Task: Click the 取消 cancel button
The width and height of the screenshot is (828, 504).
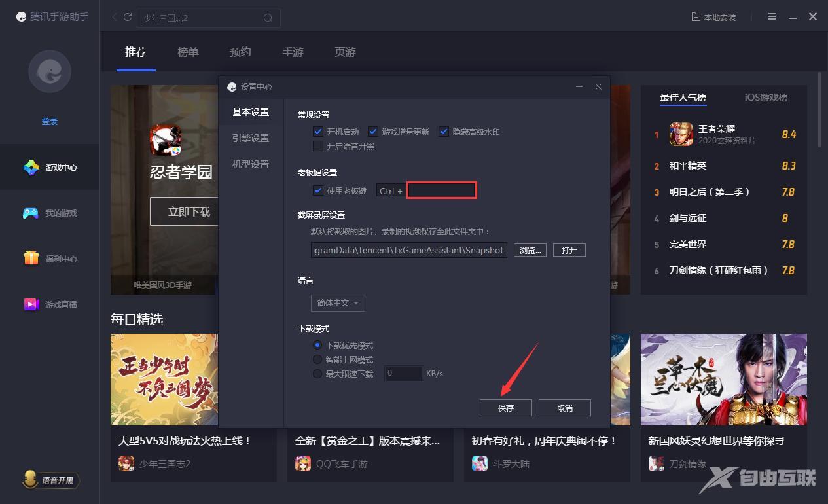Action: 565,408
